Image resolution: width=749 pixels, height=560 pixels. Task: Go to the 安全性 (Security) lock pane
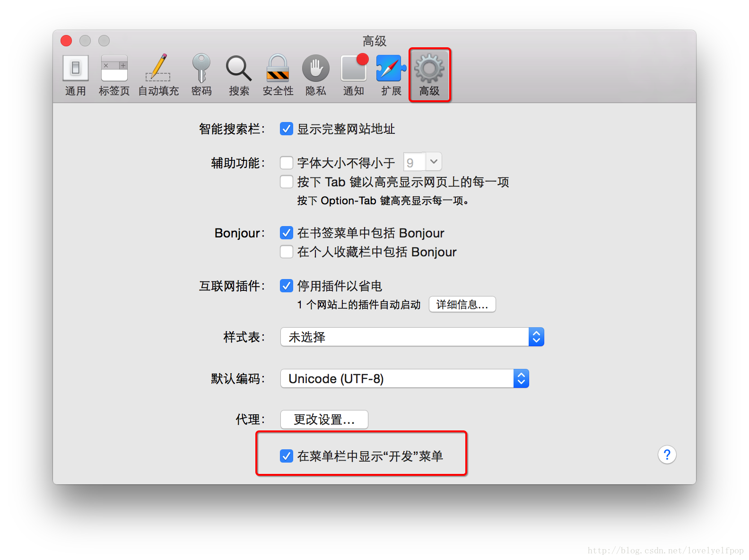[x=278, y=76]
